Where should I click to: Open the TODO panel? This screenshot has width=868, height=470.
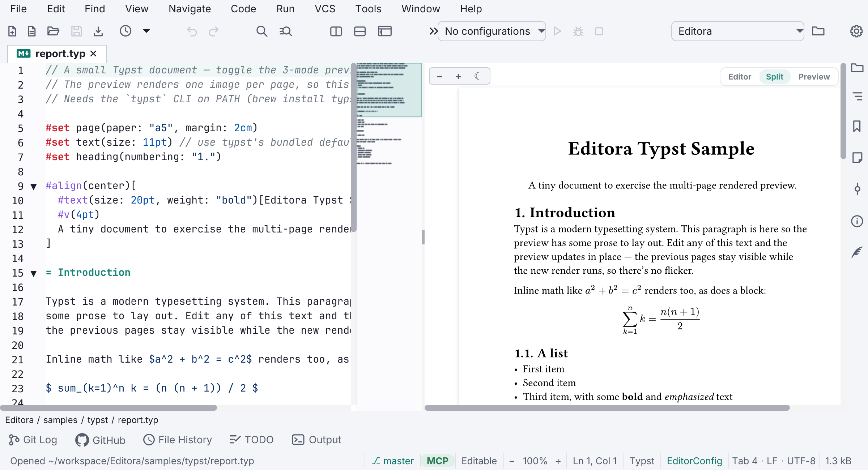tap(251, 440)
